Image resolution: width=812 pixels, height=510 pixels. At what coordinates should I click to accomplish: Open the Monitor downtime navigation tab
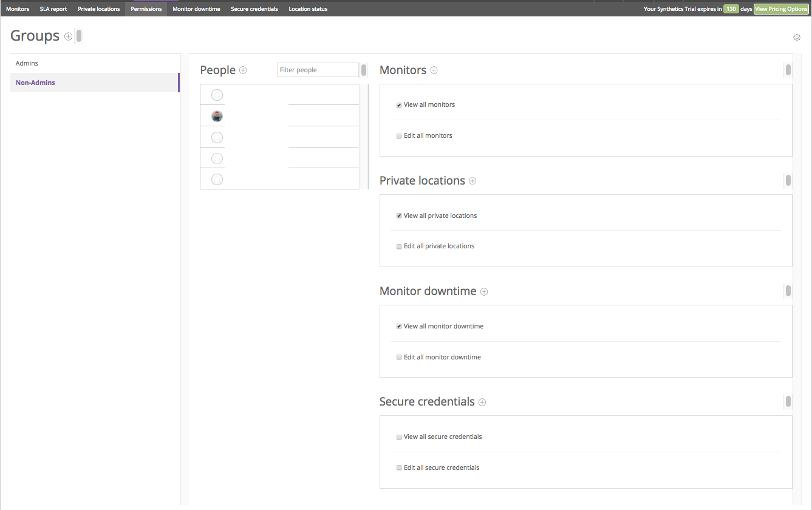pos(196,9)
